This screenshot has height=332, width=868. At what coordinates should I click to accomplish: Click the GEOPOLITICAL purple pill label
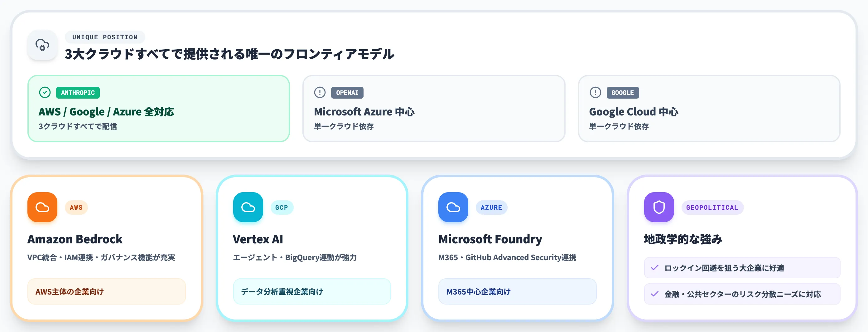pyautogui.click(x=712, y=207)
